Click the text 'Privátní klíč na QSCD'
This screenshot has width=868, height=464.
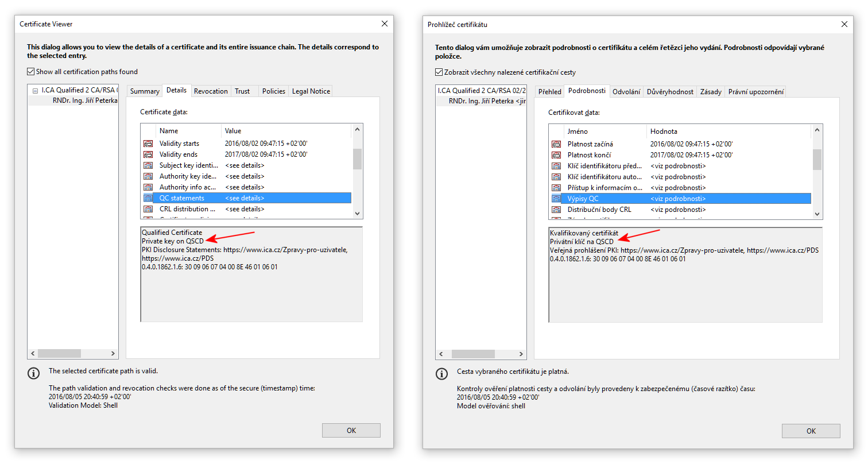point(582,242)
